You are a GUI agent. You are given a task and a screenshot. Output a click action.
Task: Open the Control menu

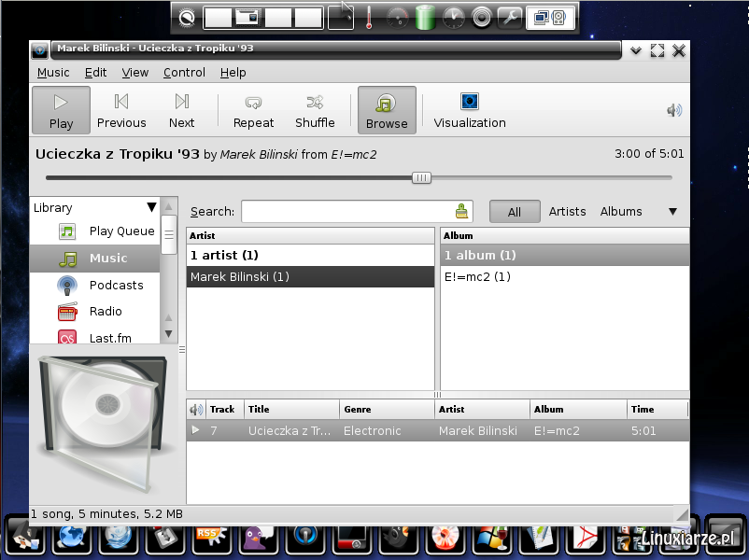184,72
